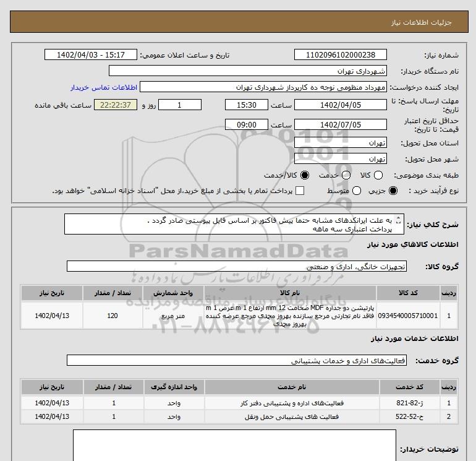Click the validity time field 09:00
The height and width of the screenshot is (461, 476).
tap(247, 124)
